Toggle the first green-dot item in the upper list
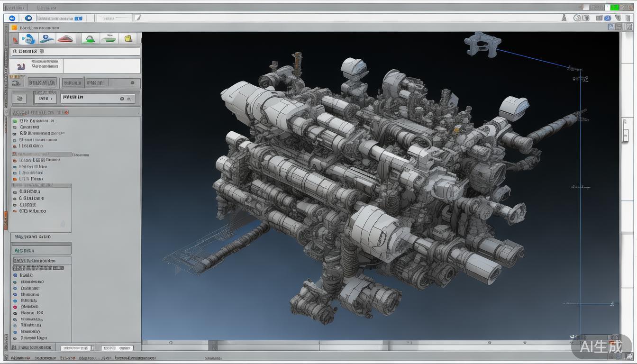This screenshot has height=364, width=637. [15, 121]
